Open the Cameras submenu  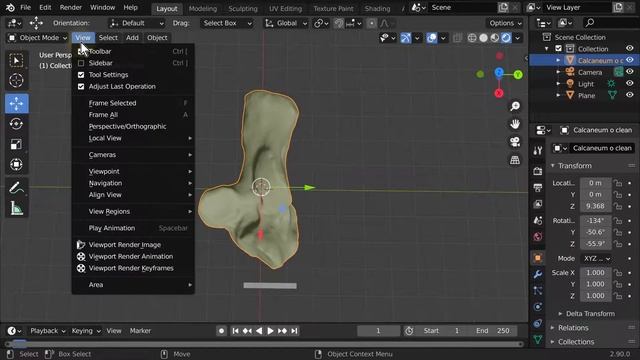click(x=133, y=155)
